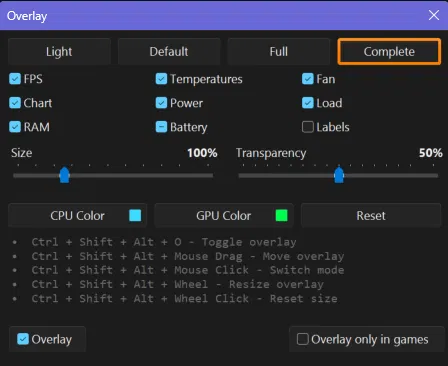Choose the Complete preset
This screenshot has height=366, width=448.
pos(389,52)
